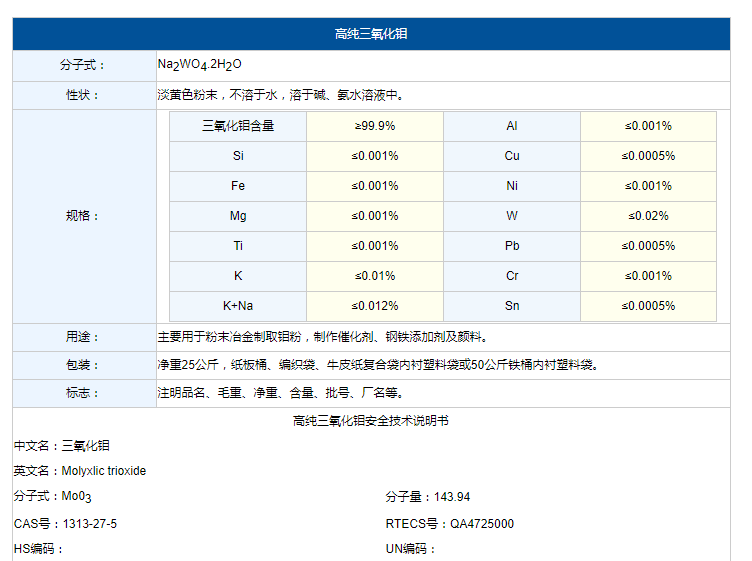
Task: Click the 包装 row label
Action: tap(84, 365)
